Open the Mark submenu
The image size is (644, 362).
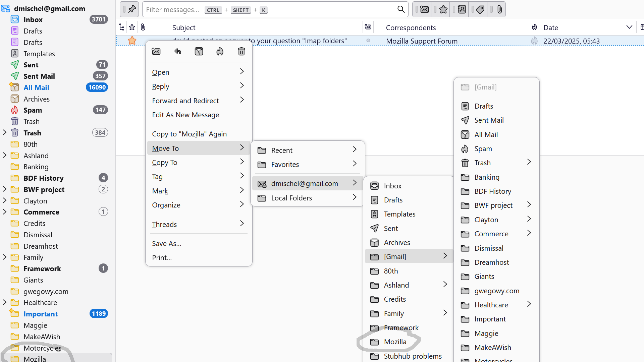click(199, 191)
